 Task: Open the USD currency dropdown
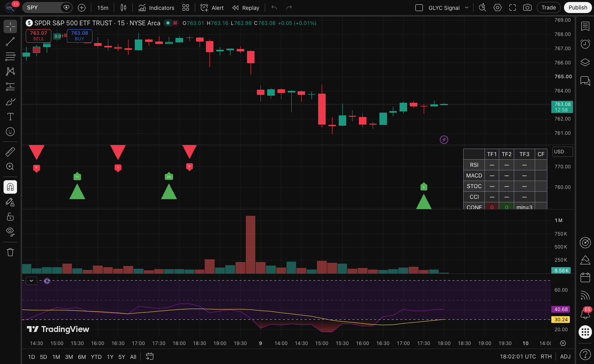pyautogui.click(x=562, y=152)
